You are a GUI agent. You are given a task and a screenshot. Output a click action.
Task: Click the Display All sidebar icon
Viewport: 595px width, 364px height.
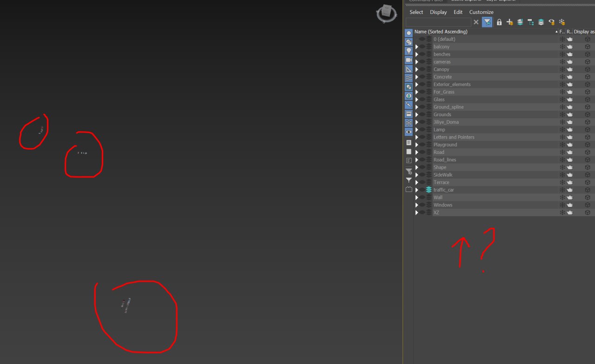[x=409, y=143]
